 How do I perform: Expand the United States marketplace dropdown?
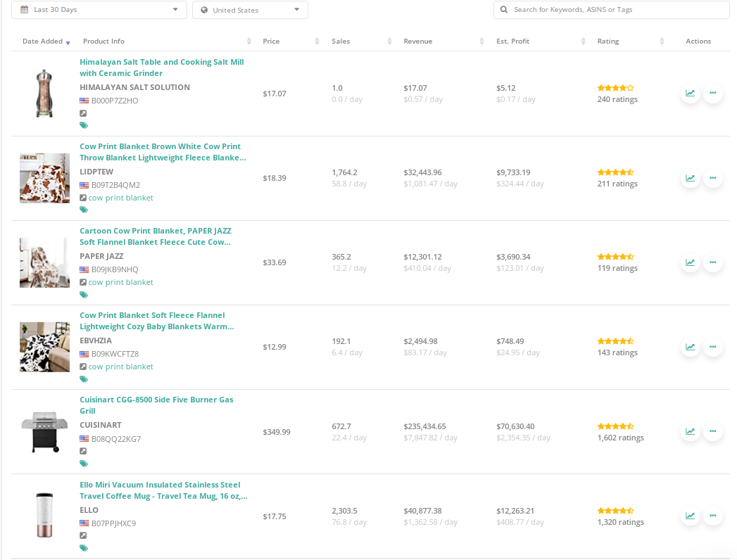250,10
